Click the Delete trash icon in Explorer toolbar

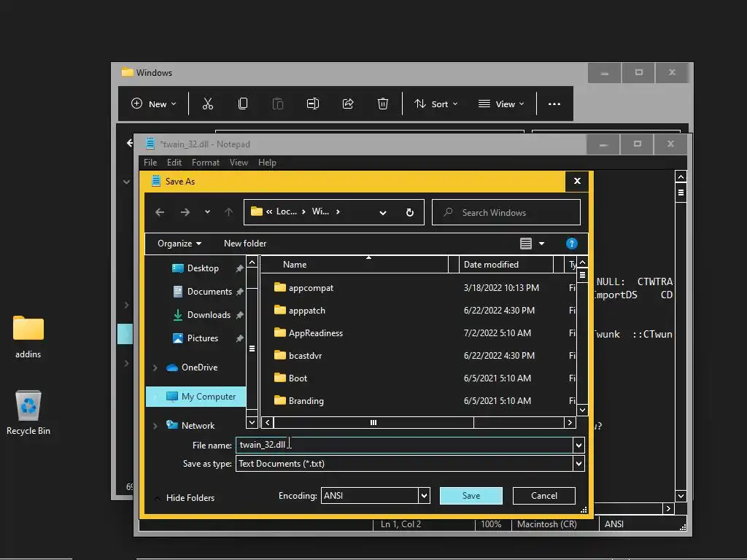382,104
